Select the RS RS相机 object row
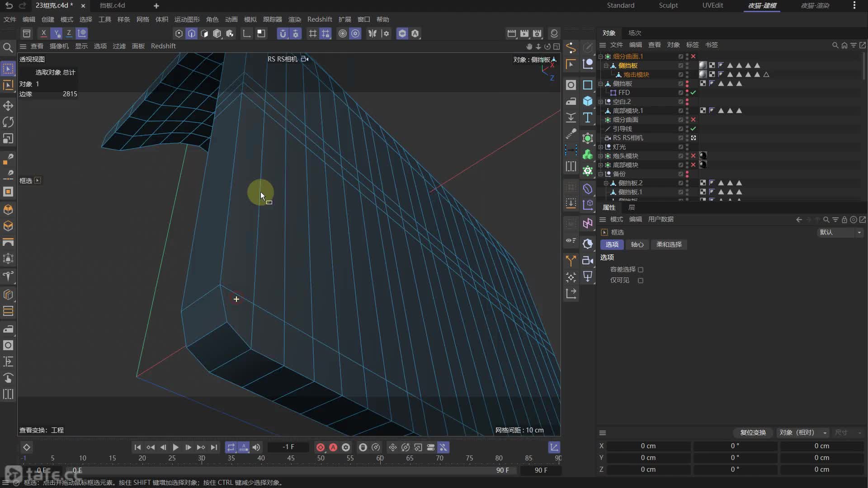The image size is (868, 488). [627, 138]
